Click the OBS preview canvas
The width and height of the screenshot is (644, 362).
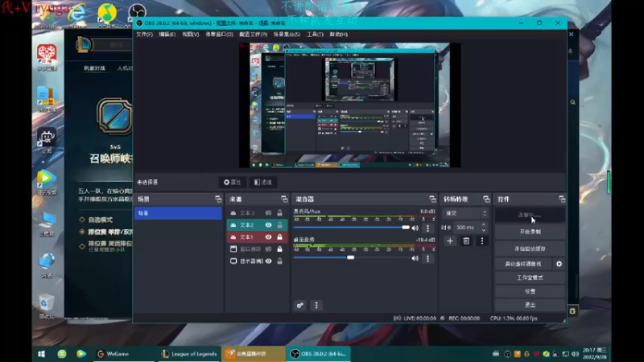pos(350,105)
